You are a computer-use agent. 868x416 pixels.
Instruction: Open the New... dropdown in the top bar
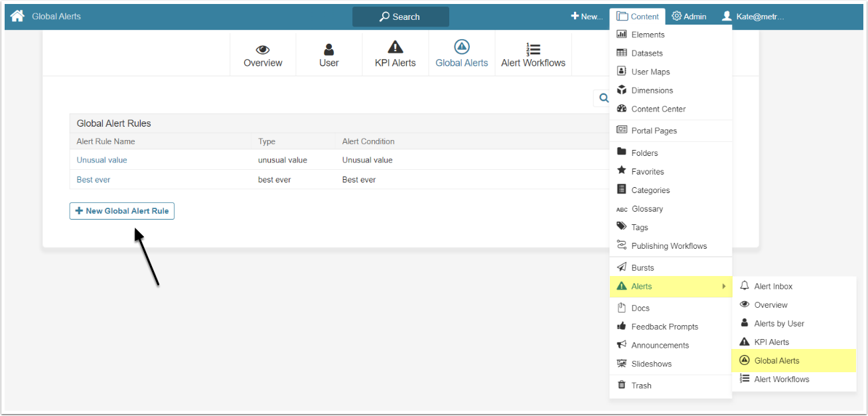tap(587, 17)
